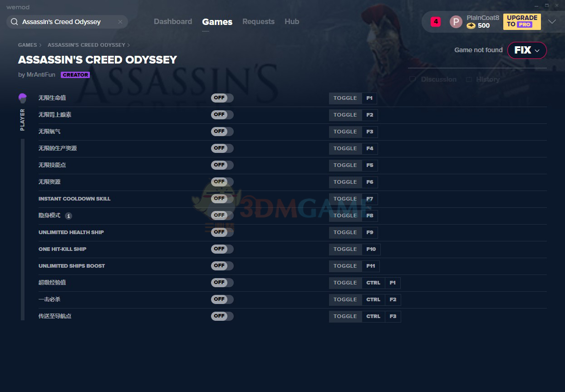Image resolution: width=565 pixels, height=392 pixels.
Task: Expand the FIX dropdown button
Action: [x=526, y=50]
